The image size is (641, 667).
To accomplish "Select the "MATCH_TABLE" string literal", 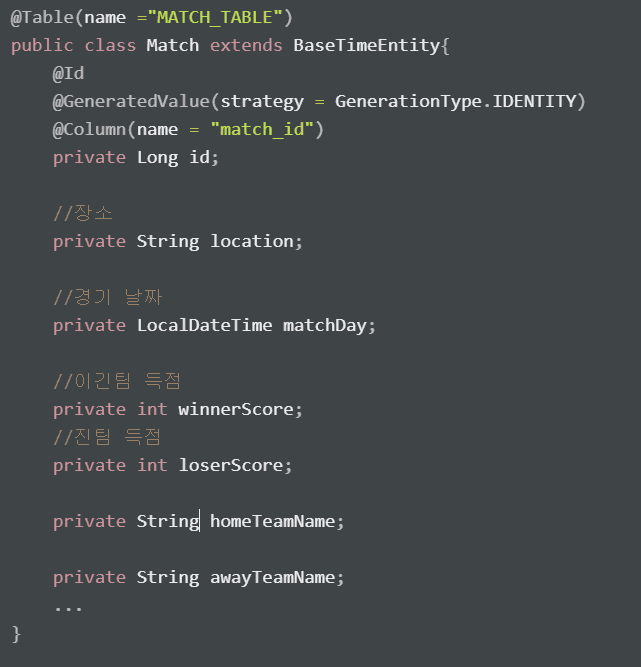I will coord(215,18).
